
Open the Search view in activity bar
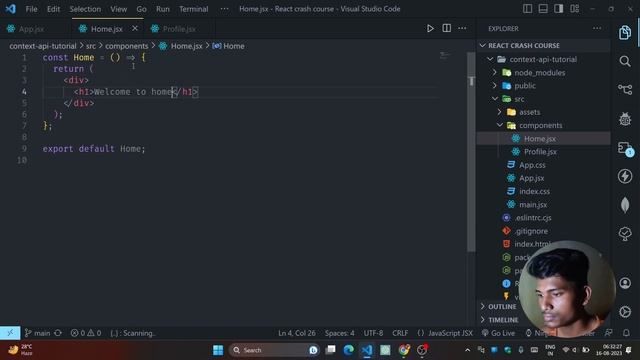[625, 61]
